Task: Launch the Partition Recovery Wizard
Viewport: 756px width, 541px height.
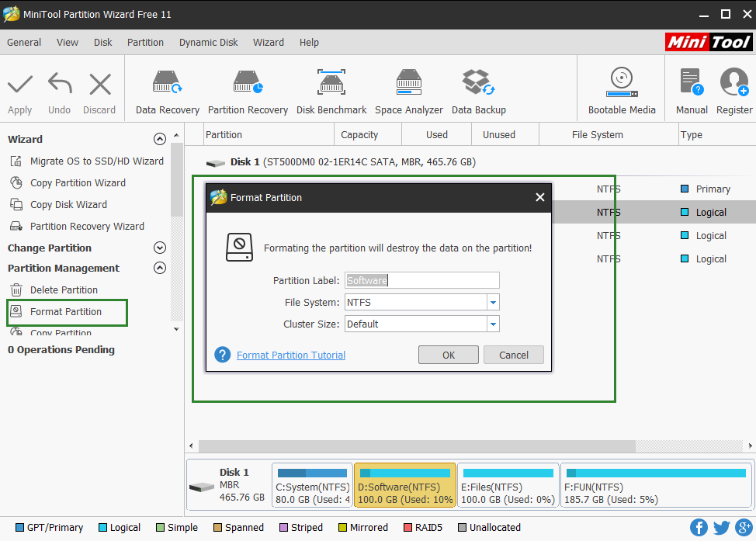Action: (77, 226)
